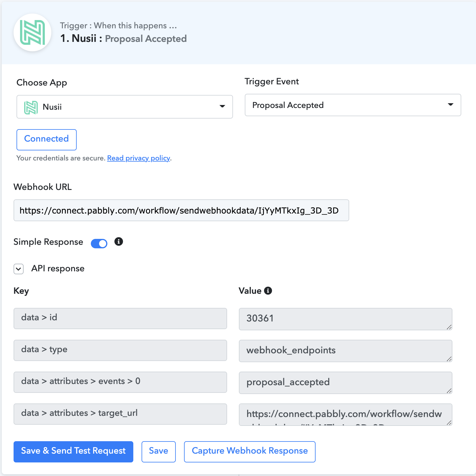Click the resize handle of webhook_endpoints field
476x476 pixels.
[x=449, y=359]
